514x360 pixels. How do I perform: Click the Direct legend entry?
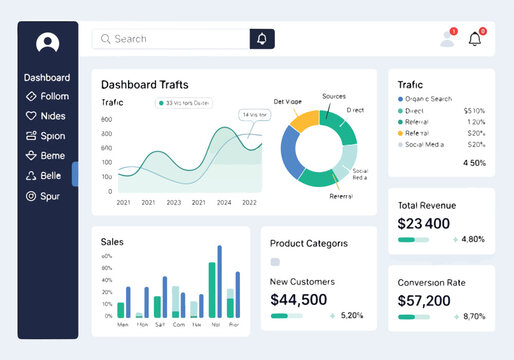pos(441,111)
